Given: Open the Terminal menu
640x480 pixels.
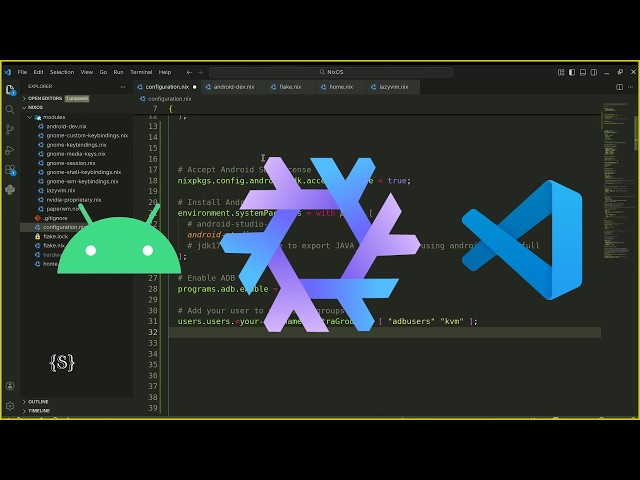Looking at the screenshot, I should 141,72.
